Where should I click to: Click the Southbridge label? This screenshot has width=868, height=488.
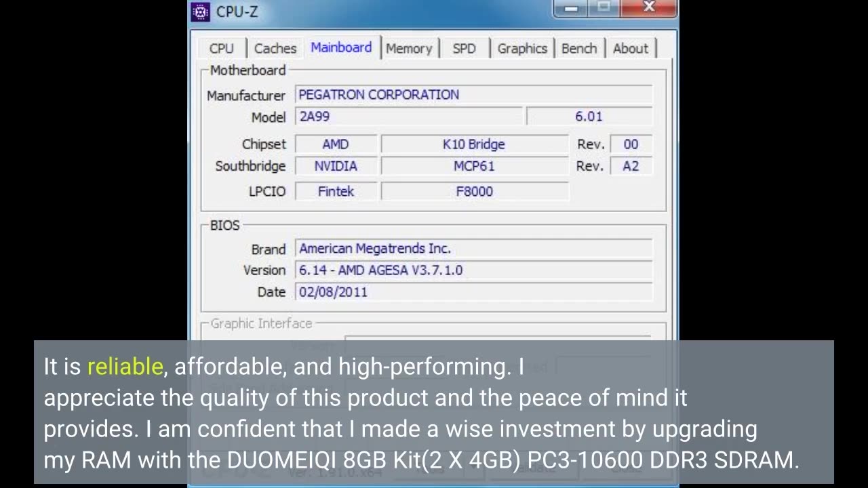(x=250, y=166)
